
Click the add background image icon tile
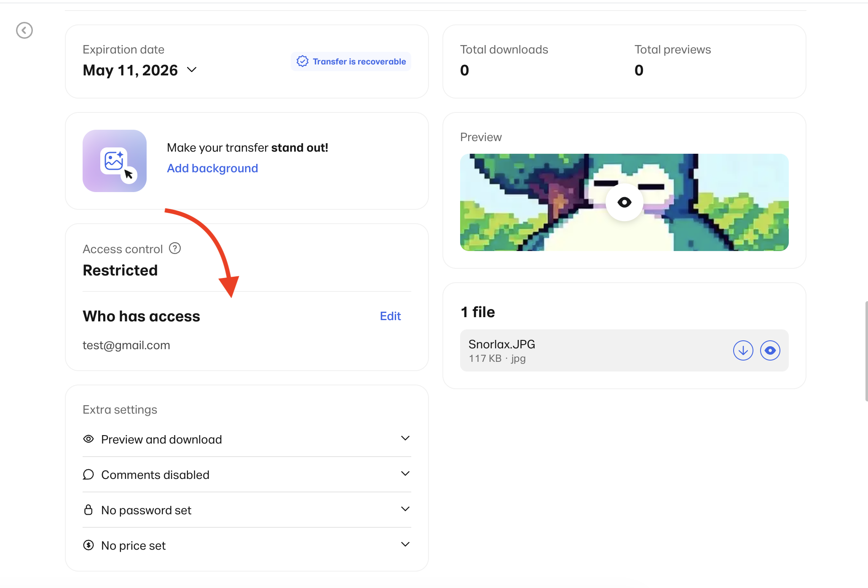(115, 161)
